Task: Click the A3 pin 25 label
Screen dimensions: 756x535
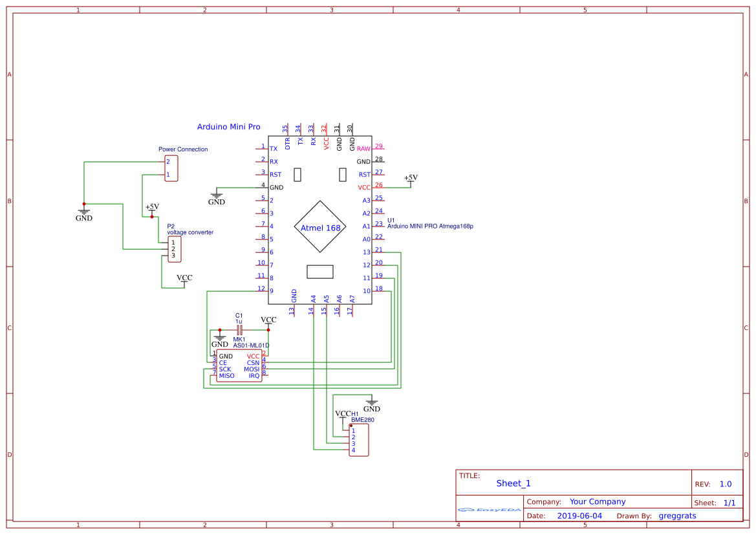Action: click(367, 200)
